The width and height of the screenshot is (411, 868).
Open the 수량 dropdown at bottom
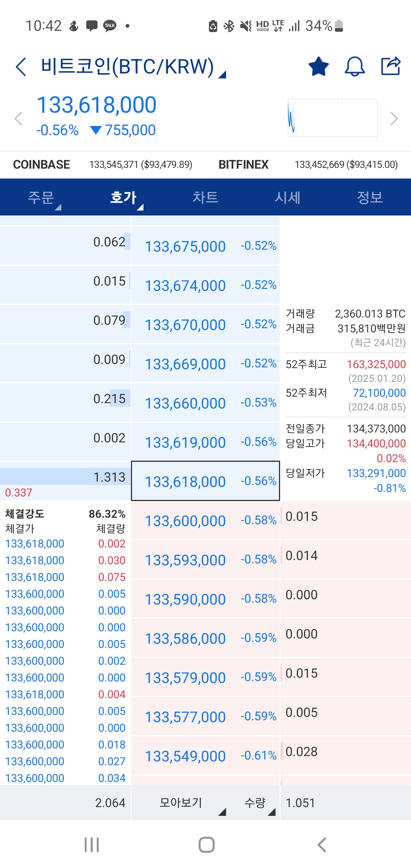[x=259, y=803]
